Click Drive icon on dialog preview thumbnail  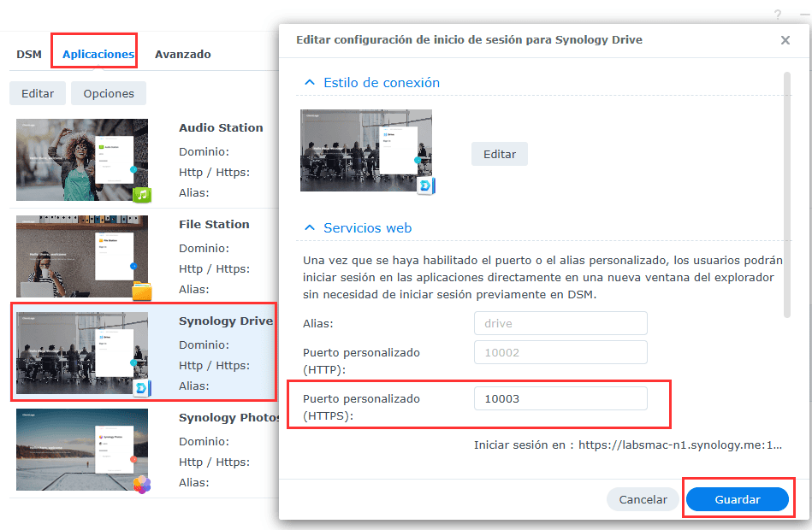(x=426, y=185)
